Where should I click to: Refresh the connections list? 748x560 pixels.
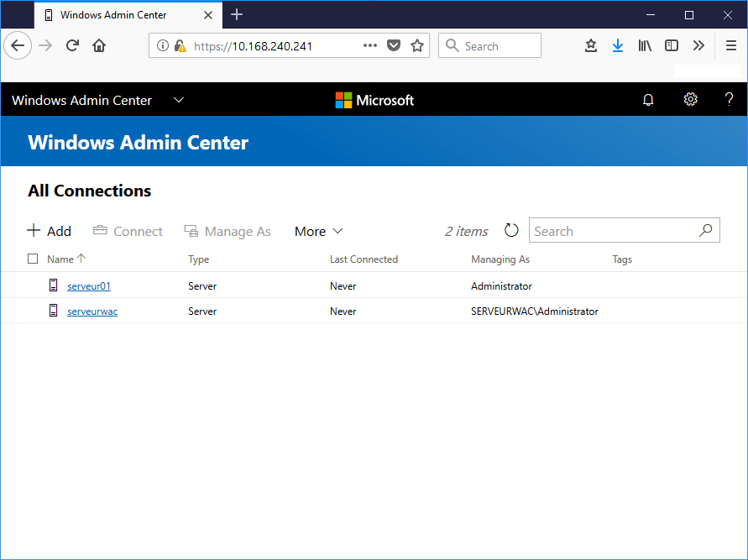pos(511,230)
